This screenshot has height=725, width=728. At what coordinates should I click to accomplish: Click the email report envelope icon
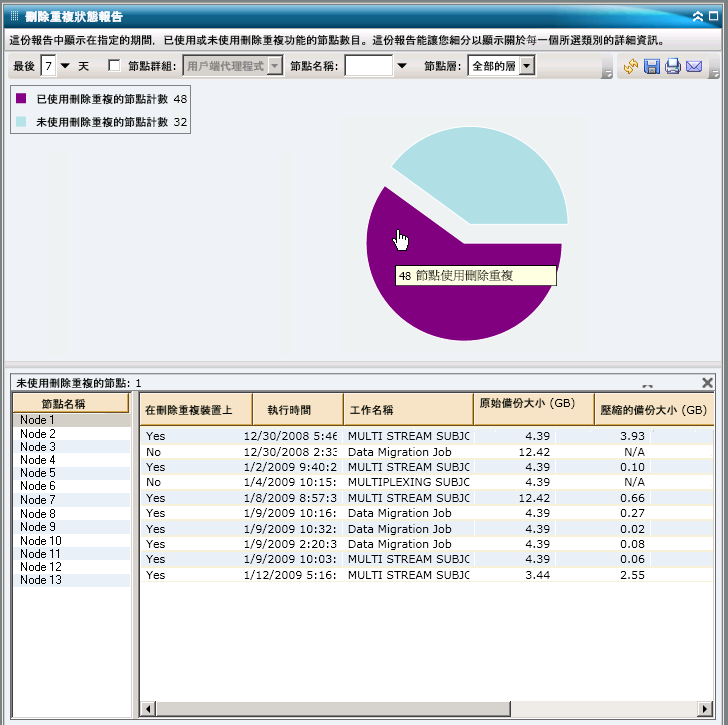(694, 67)
